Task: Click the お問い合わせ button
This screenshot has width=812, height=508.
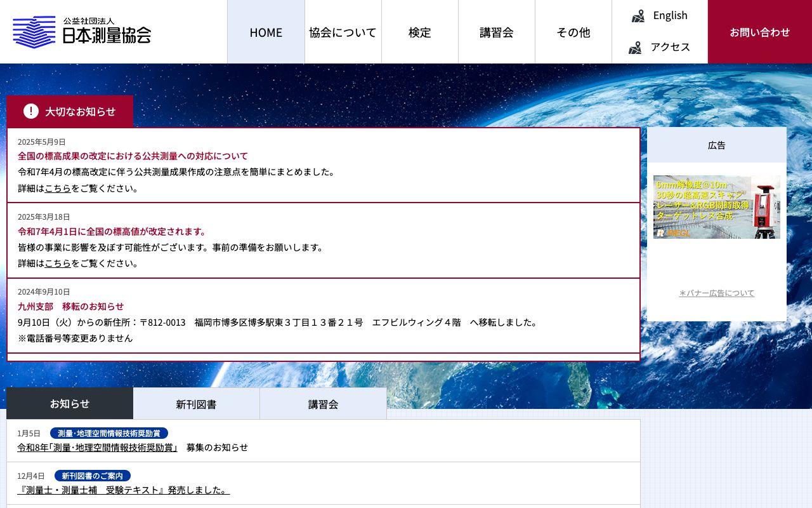Action: (x=759, y=32)
